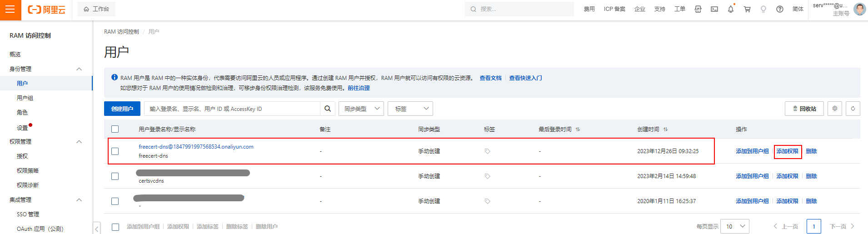Check the certsvcdns user row
The height and width of the screenshot is (234, 868).
click(x=115, y=176)
